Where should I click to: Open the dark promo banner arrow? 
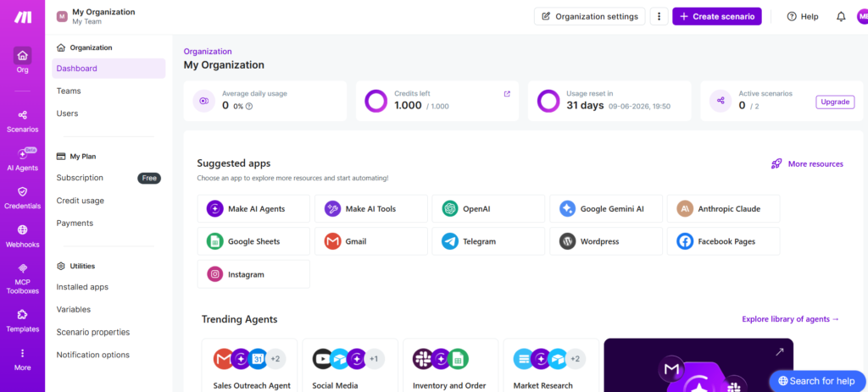pos(780,351)
